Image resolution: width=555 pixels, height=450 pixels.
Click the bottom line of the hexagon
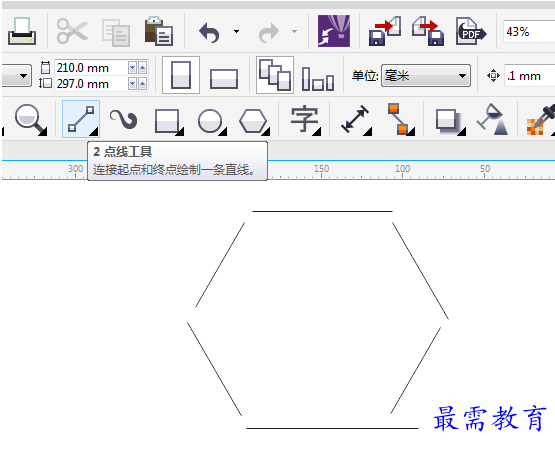click(x=332, y=428)
